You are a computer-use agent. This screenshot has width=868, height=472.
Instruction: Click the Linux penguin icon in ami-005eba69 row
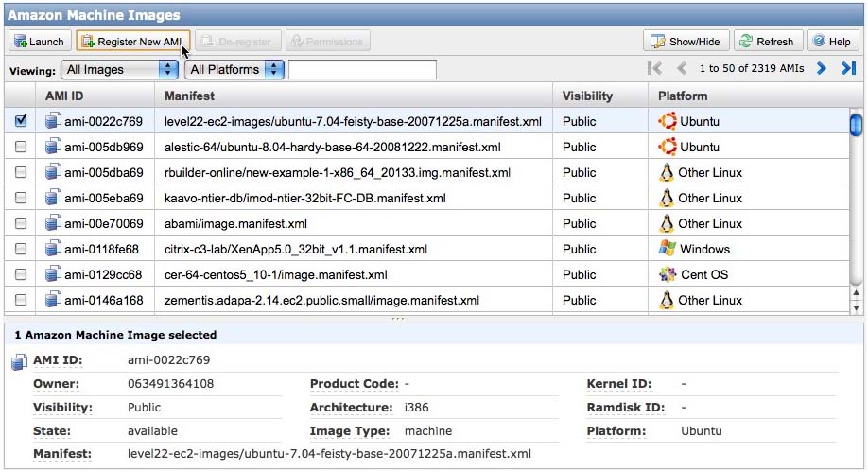tap(667, 198)
